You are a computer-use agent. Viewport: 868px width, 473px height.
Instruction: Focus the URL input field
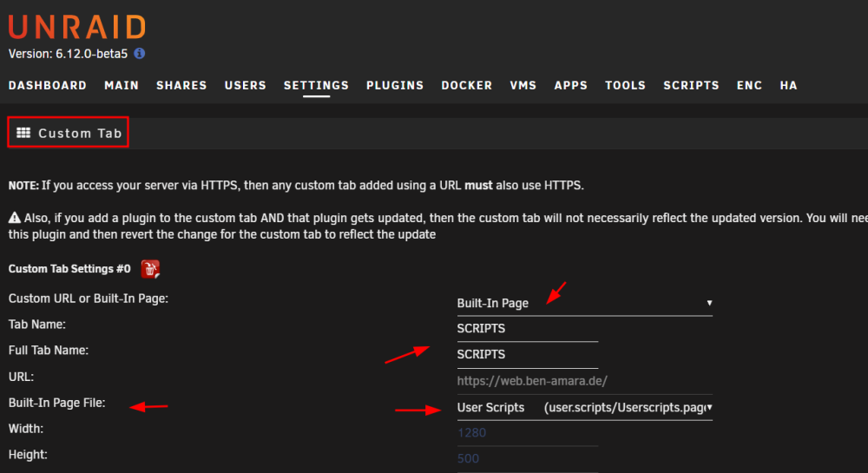pyautogui.click(x=584, y=381)
